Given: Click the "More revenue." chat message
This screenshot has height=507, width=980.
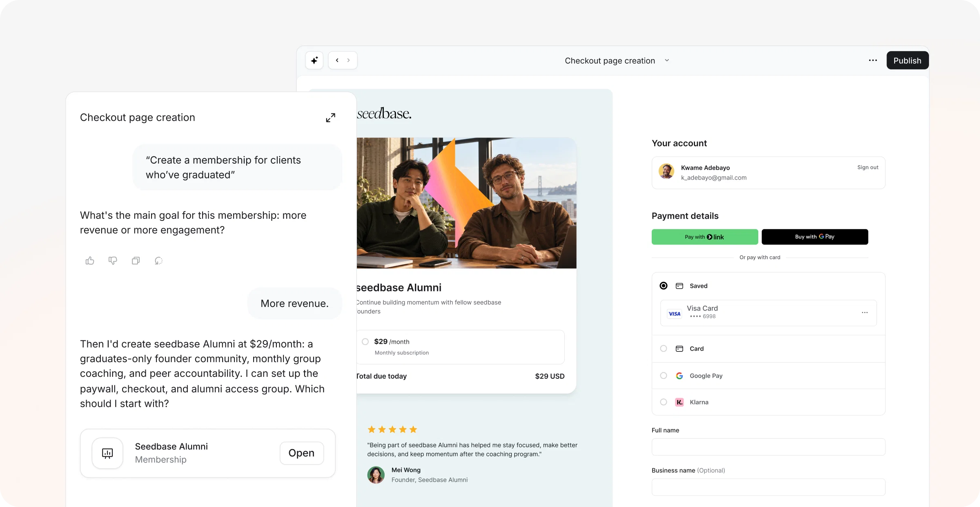Looking at the screenshot, I should pos(294,303).
